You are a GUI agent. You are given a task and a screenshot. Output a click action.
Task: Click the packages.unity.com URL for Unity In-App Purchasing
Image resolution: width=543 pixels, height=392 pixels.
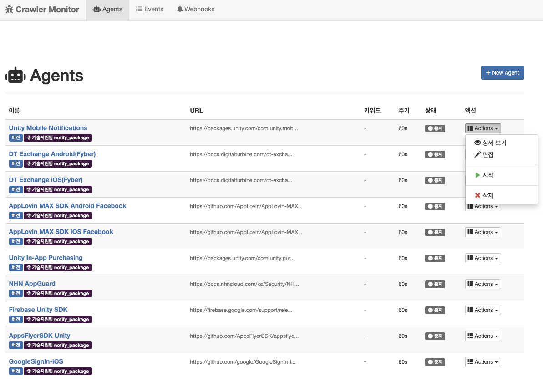pyautogui.click(x=242, y=258)
